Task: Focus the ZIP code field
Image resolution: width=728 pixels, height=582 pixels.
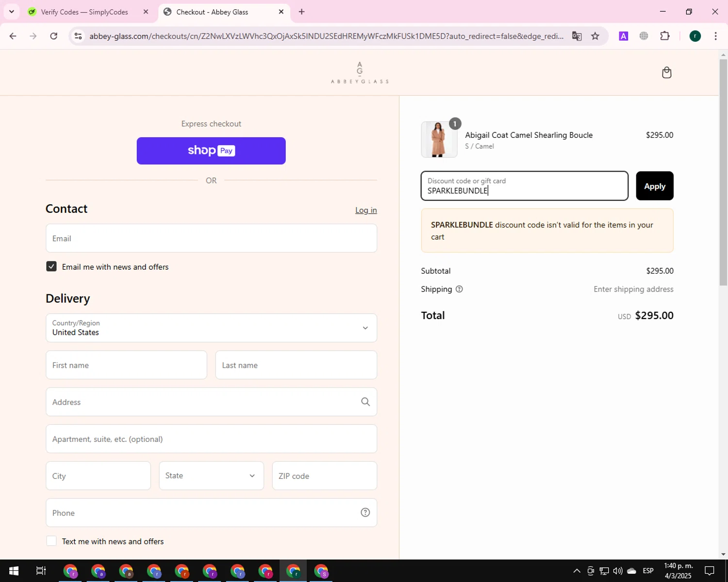Action: pos(324,476)
